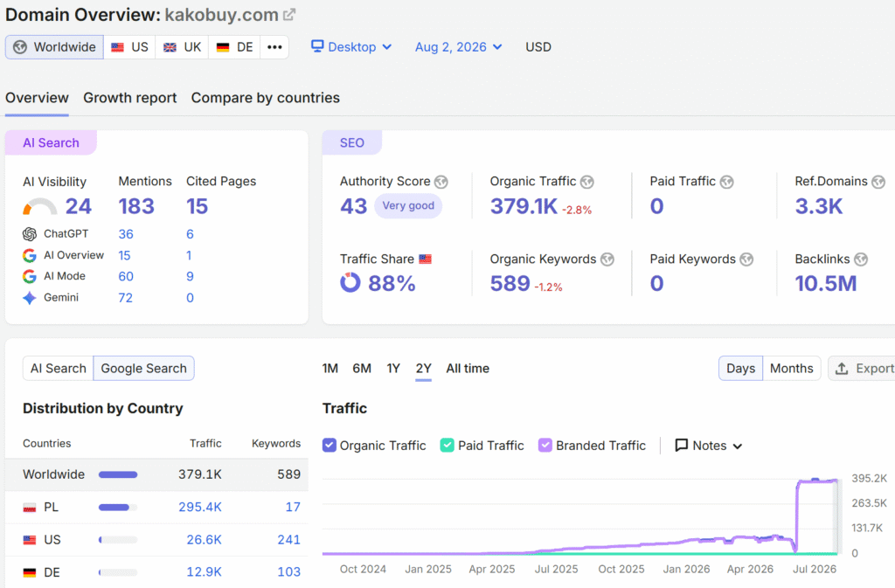
Task: Click Organic Traffic value 379.1K
Action: [x=524, y=206]
